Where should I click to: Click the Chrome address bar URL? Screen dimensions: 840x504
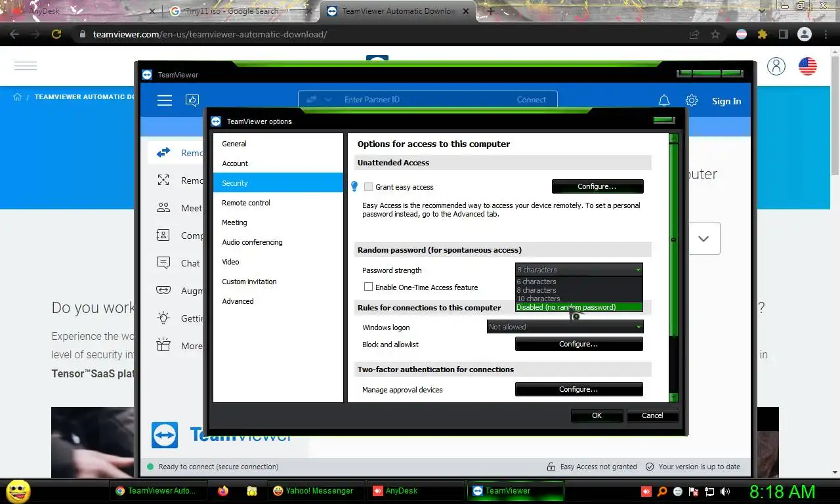tap(210, 34)
